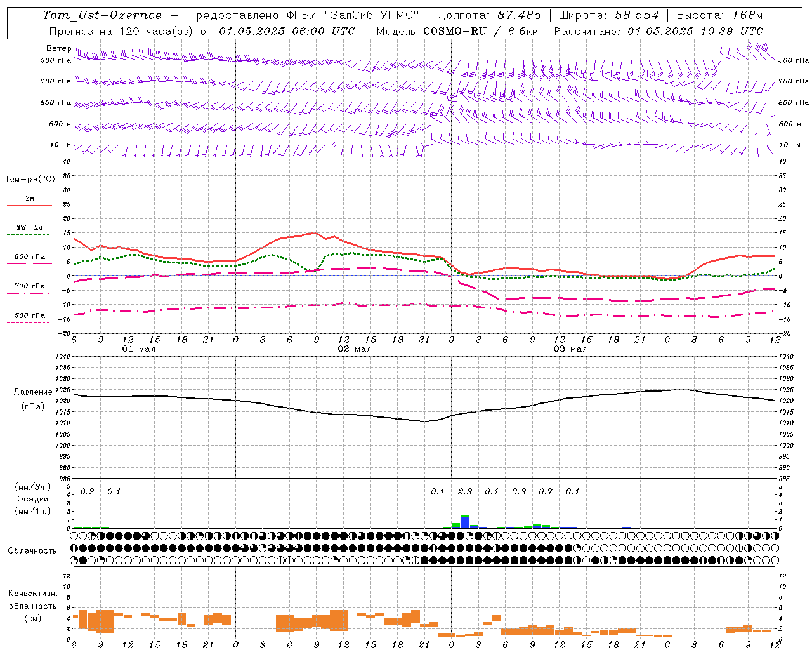812x650 pixels.
Task: Click the 850 гПа temperature legend entry
Action: pos(30,257)
